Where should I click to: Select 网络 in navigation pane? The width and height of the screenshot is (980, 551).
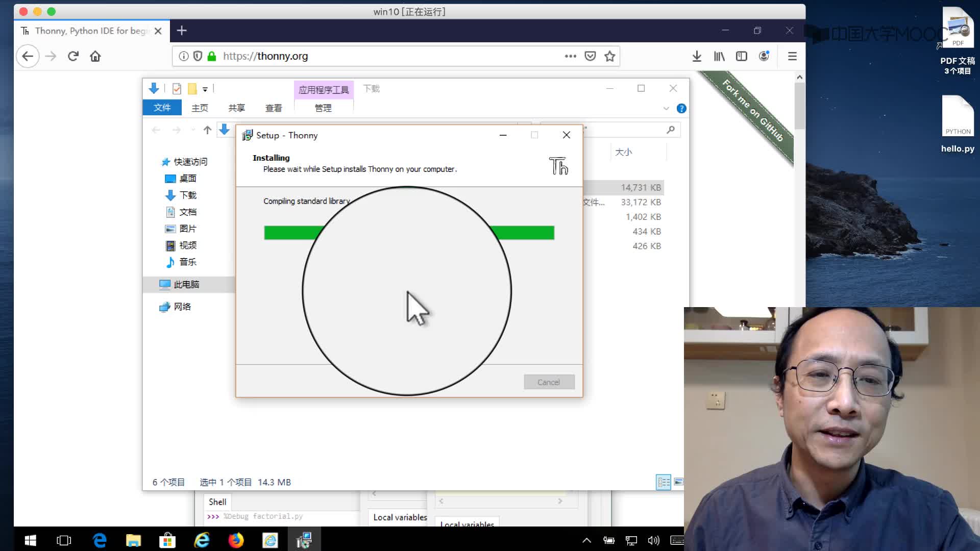tap(175, 307)
